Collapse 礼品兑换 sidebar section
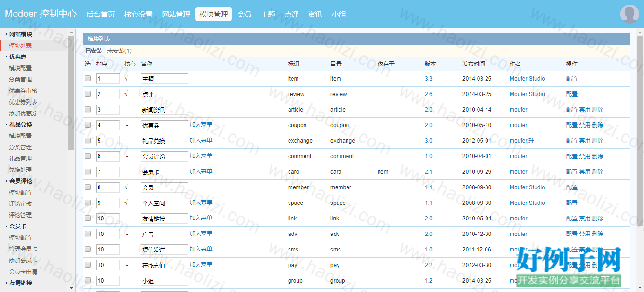644x292 pixels. (21, 125)
